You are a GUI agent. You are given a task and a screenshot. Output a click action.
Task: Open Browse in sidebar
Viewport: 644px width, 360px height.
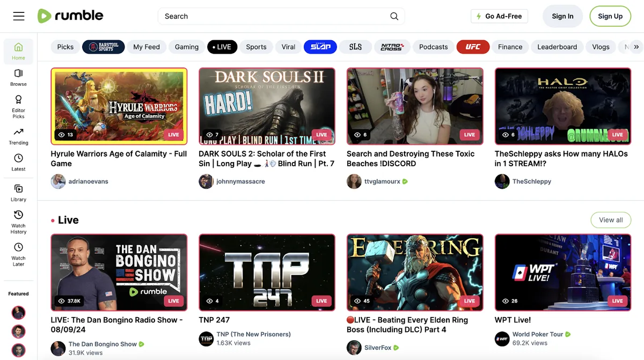(18, 77)
